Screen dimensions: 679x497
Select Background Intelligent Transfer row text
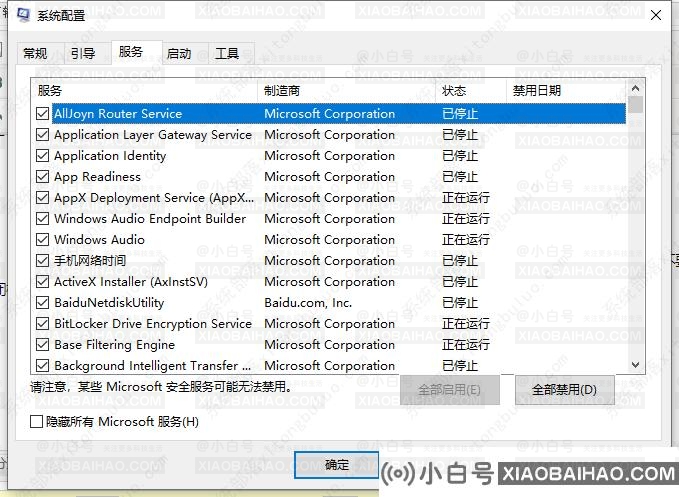point(152,366)
